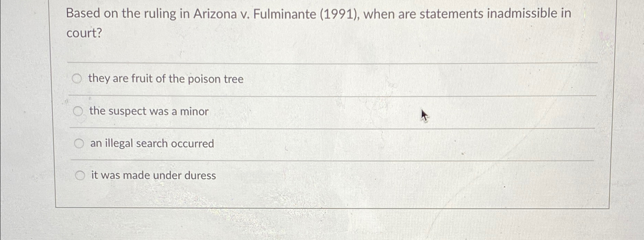Click the answer text 'the suspect was a minor'
644x240 pixels.
[148, 111]
